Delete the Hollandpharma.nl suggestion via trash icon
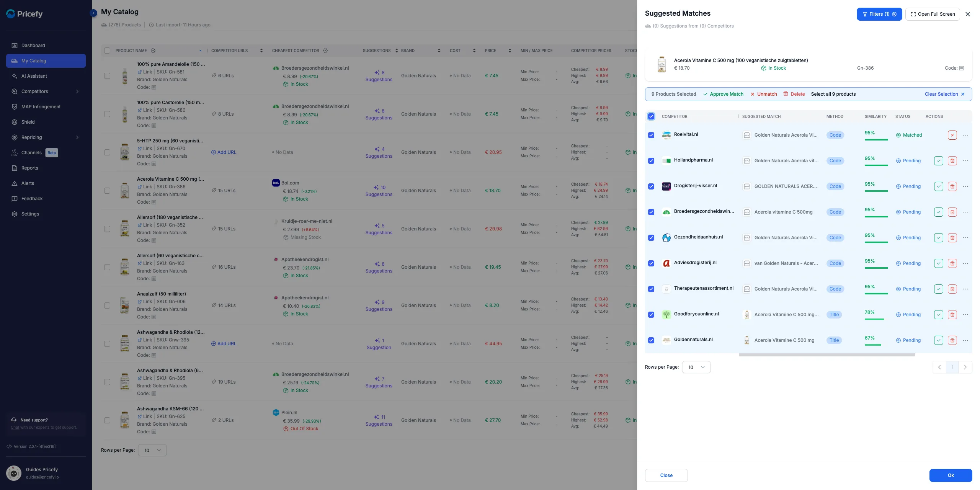Image resolution: width=980 pixels, height=490 pixels. tap(952, 161)
